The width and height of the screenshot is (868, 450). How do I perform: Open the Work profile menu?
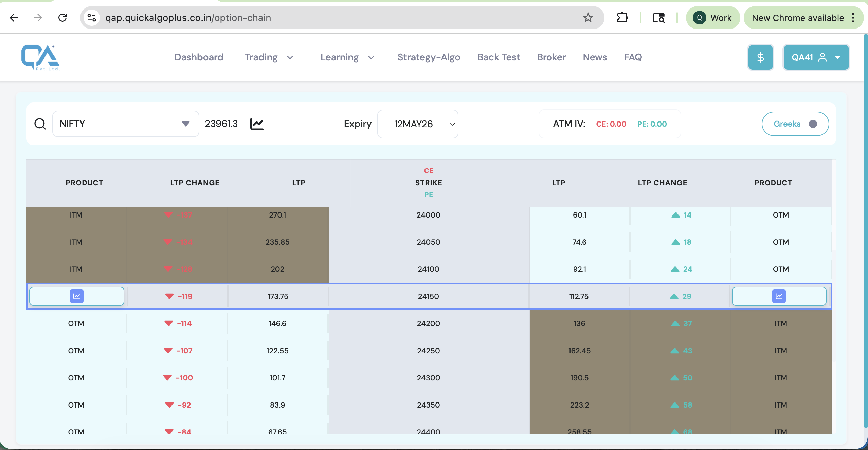pyautogui.click(x=712, y=18)
